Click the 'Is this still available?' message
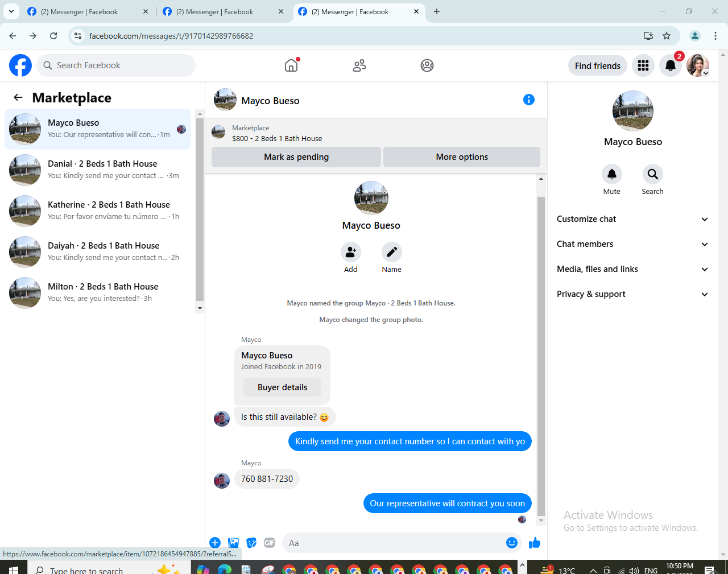 285,417
